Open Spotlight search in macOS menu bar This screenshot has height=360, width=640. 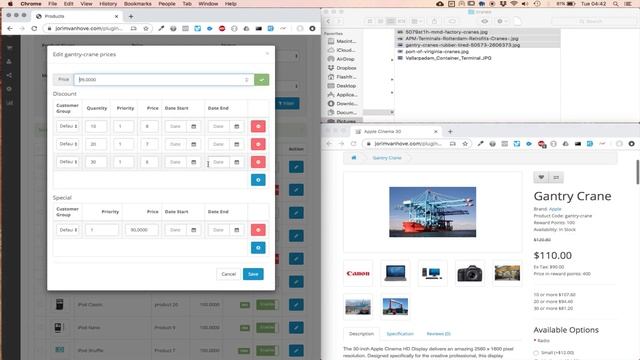(x=615, y=4)
